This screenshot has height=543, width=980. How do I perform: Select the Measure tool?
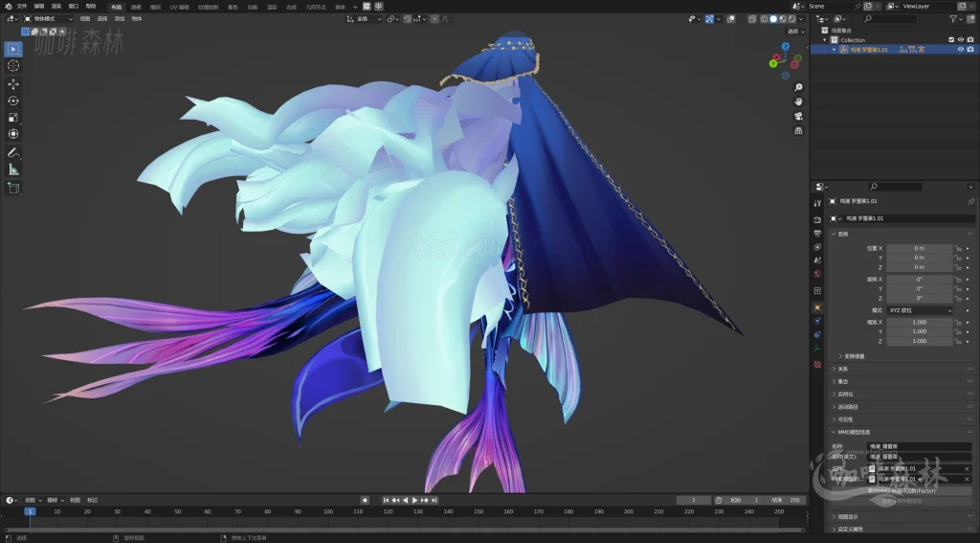point(13,170)
